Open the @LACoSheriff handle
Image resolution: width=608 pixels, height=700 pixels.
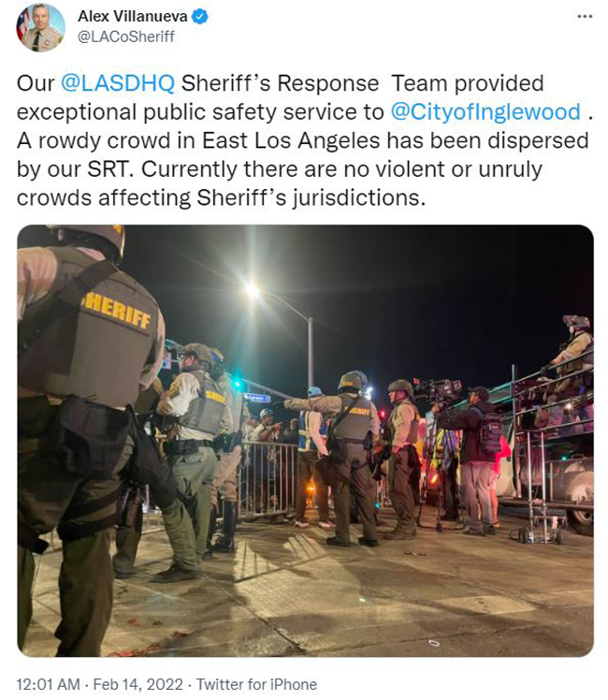(125, 36)
